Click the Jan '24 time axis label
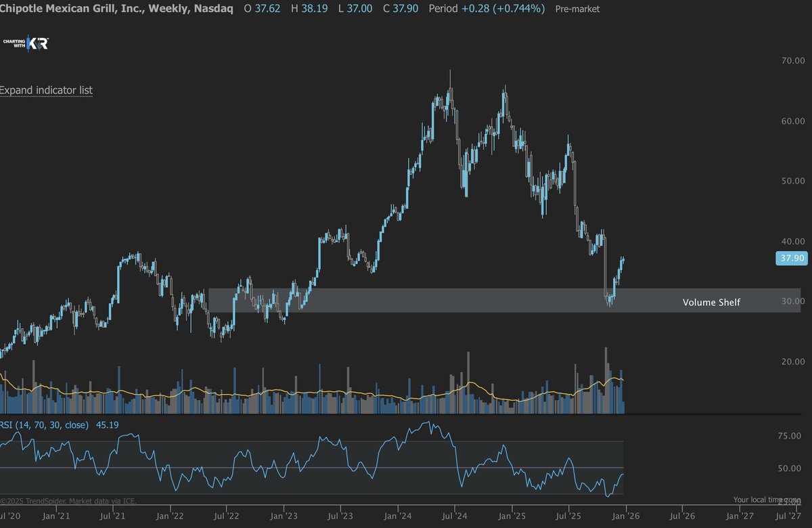Image resolution: width=812 pixels, height=528 pixels. (399, 516)
